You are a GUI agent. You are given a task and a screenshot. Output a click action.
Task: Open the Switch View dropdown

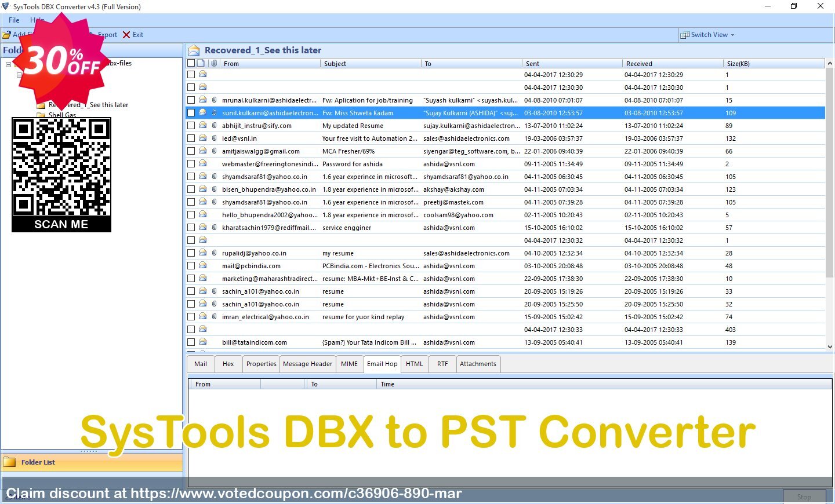(x=707, y=35)
